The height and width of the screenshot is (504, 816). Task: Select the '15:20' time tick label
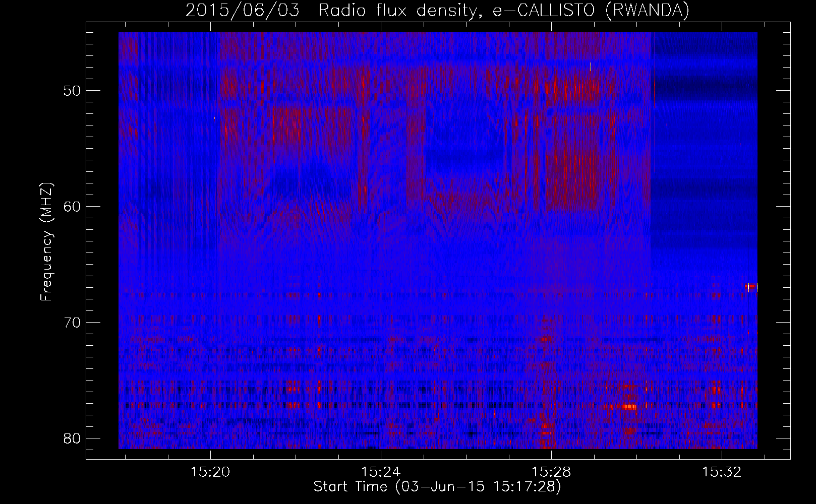210,472
